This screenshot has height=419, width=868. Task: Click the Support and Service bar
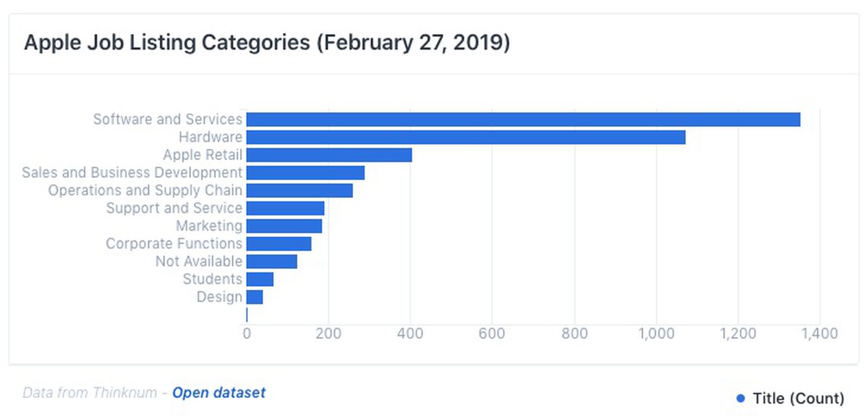click(285, 208)
